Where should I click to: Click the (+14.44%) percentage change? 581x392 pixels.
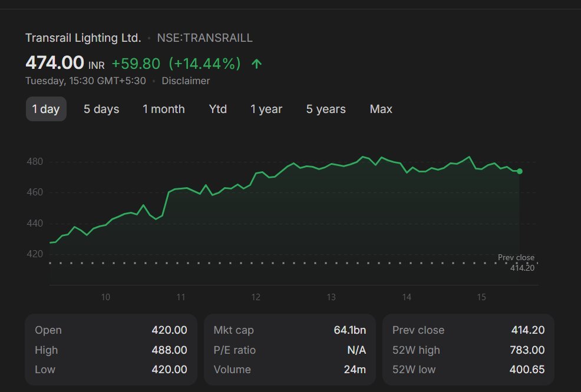(204, 64)
